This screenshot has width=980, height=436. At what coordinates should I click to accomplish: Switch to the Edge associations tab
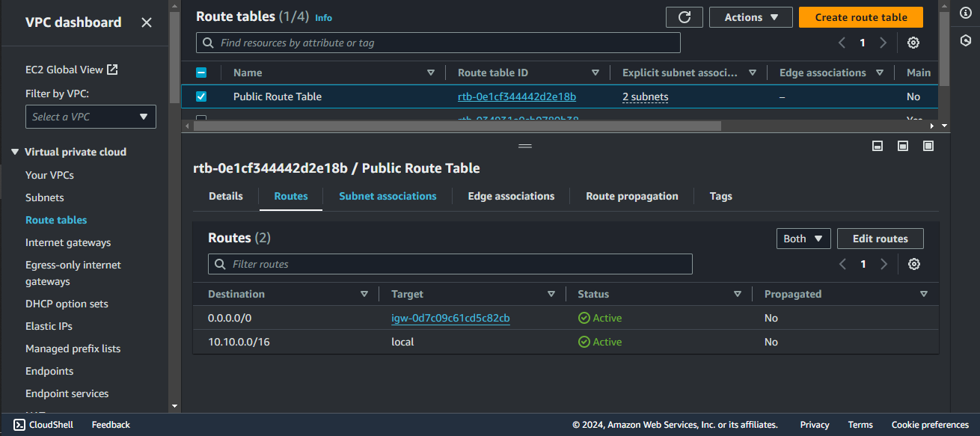pyautogui.click(x=511, y=196)
